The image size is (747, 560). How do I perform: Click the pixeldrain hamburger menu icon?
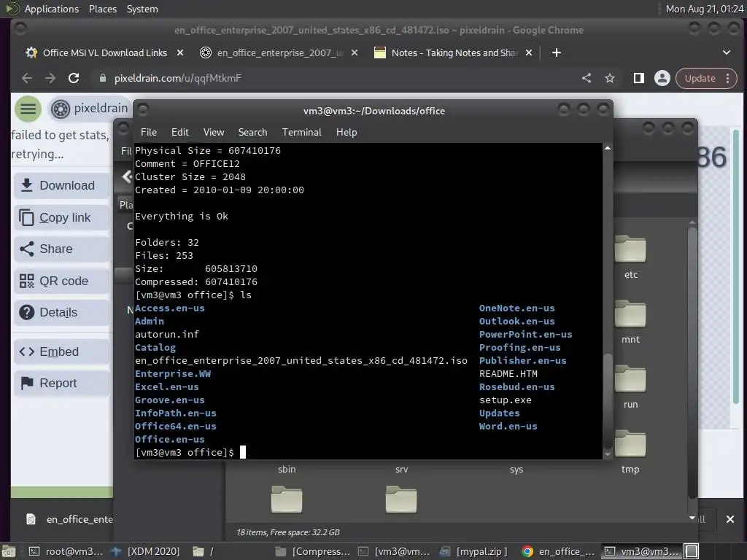[x=28, y=109]
